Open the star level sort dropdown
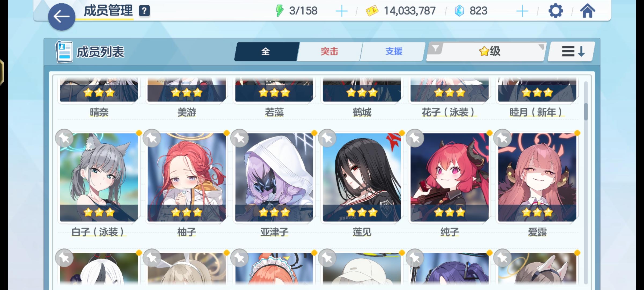Screen dimensions: 644x290 coord(489,51)
